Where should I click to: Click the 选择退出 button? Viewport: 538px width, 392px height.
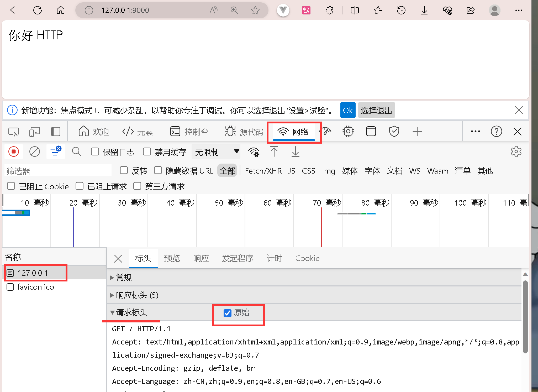pos(376,110)
